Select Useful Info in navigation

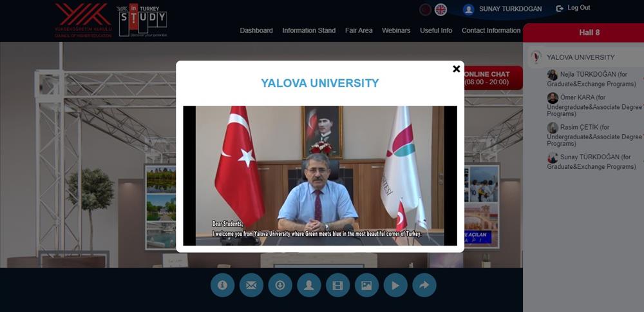436,30
